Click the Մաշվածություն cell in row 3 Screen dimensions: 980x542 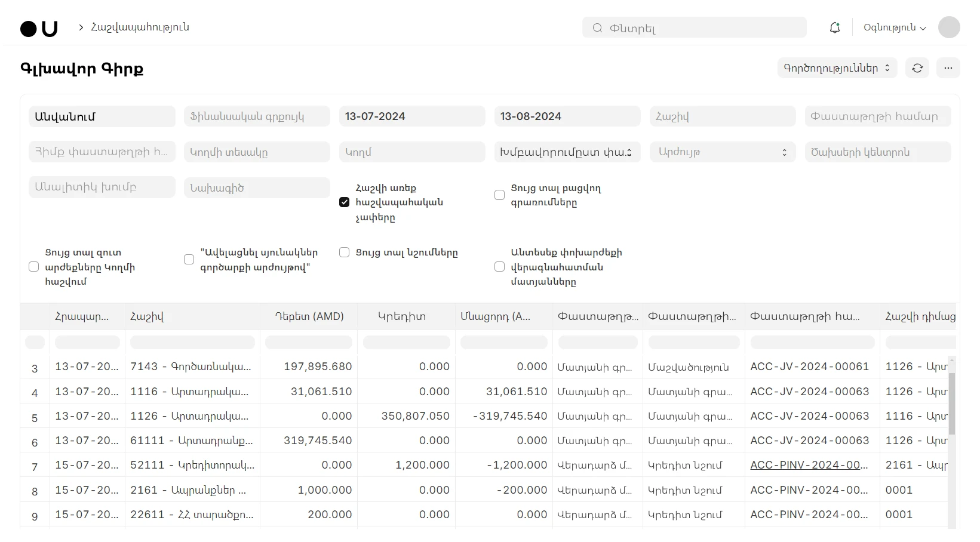tap(693, 367)
